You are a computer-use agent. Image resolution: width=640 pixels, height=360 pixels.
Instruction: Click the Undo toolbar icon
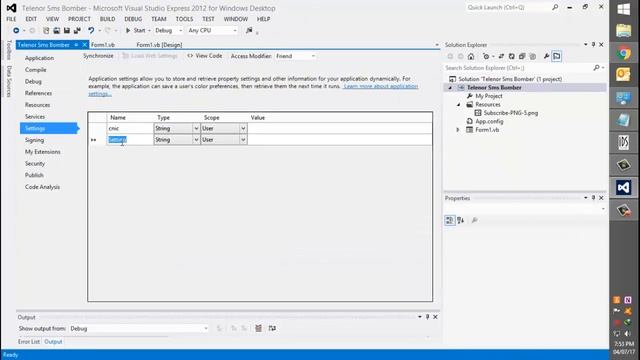91,31
